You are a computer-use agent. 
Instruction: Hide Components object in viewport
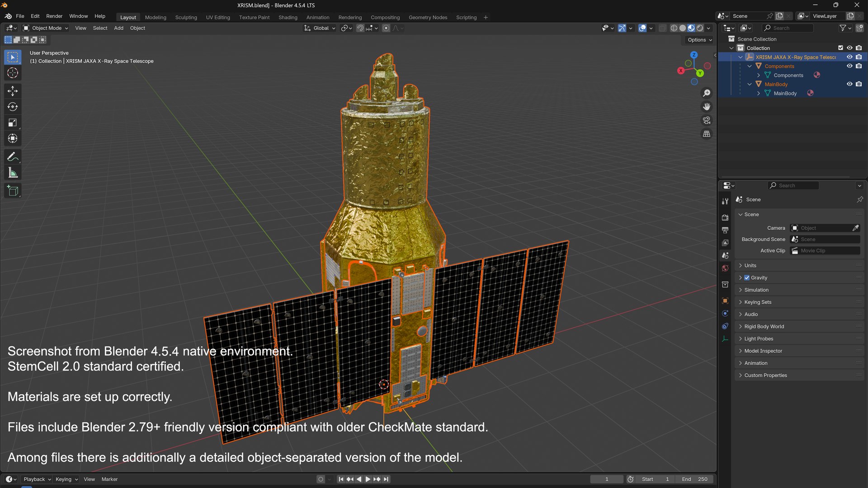[x=849, y=66]
